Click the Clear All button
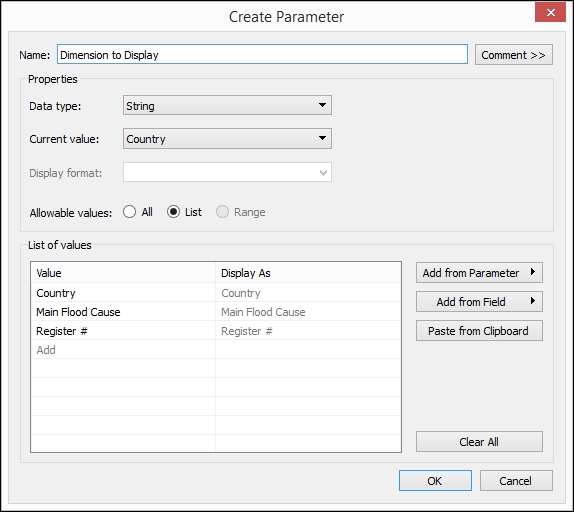The image size is (574, 512). click(479, 442)
